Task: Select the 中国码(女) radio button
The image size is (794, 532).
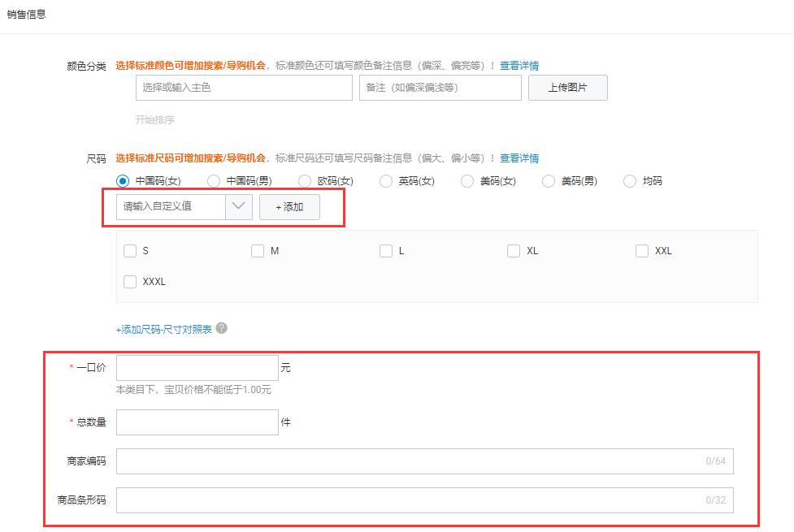Action: [124, 181]
